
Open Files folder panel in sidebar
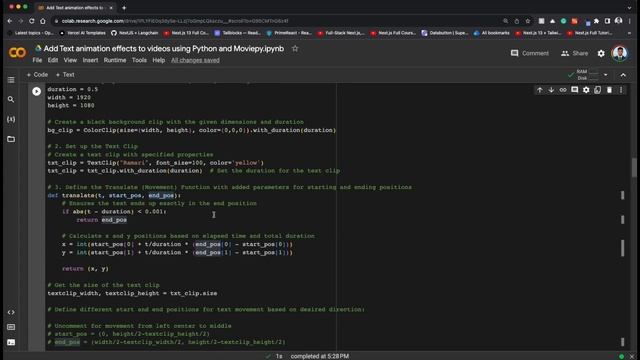pos(11,139)
